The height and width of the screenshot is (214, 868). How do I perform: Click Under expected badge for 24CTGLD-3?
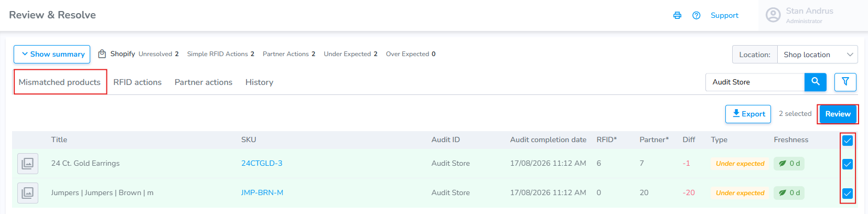coord(740,164)
